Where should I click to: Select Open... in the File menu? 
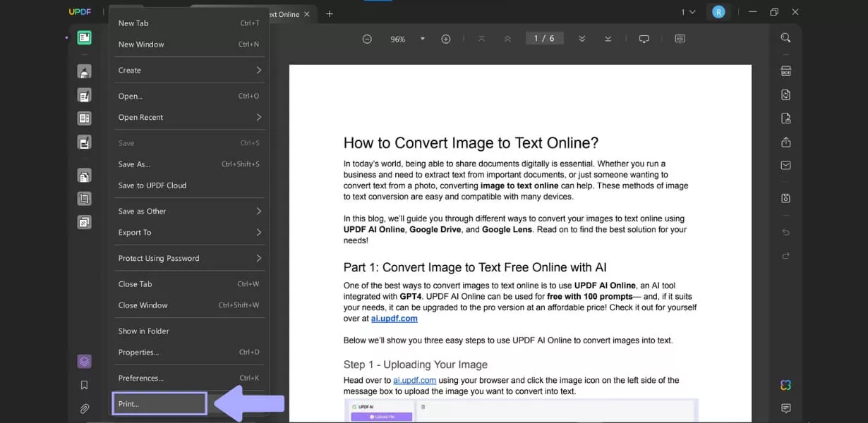tap(189, 96)
